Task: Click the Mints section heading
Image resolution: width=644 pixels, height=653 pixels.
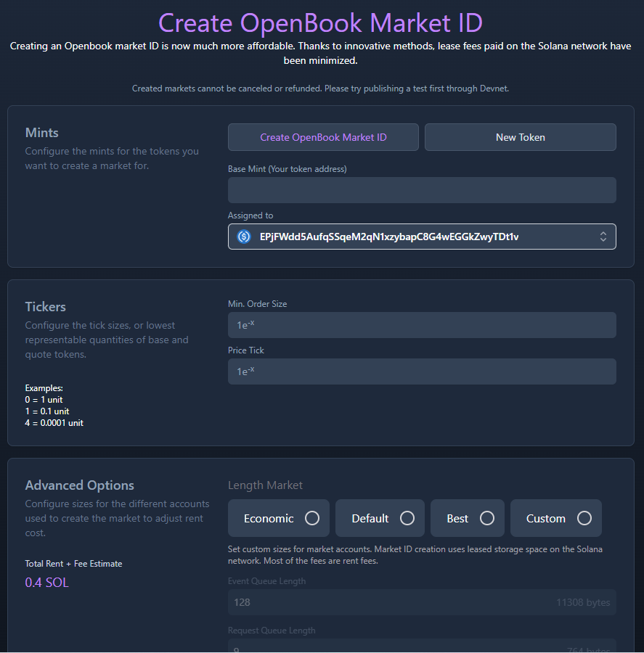Action: (41, 133)
